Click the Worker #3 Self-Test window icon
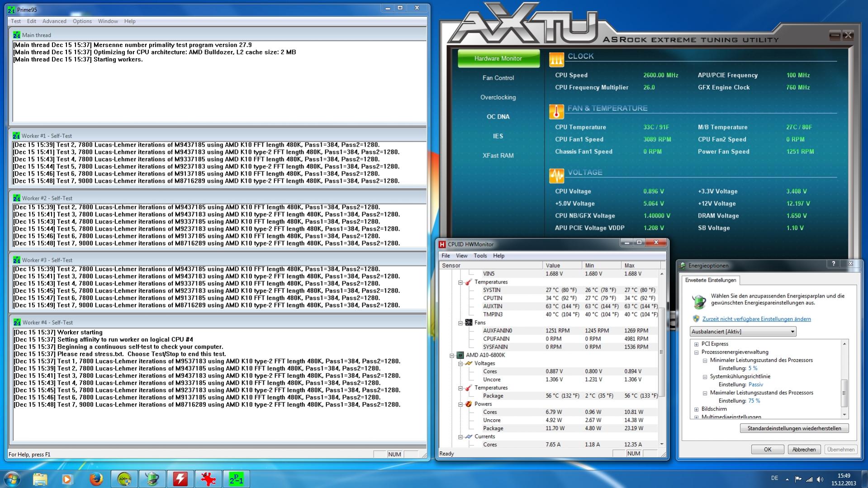This screenshot has height=488, width=868. [x=17, y=260]
